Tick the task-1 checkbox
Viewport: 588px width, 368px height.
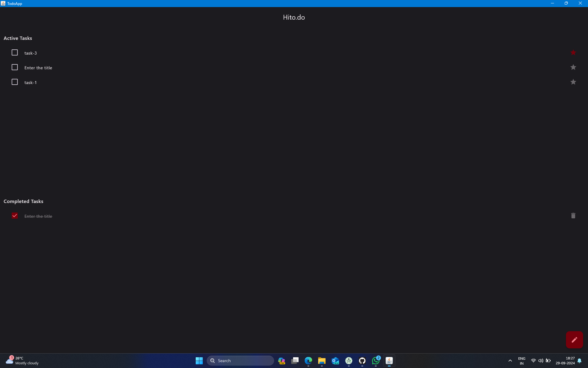coord(15,82)
